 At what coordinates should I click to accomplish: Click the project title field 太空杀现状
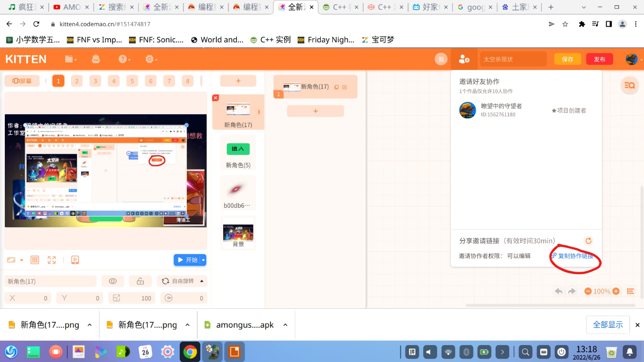click(x=513, y=59)
